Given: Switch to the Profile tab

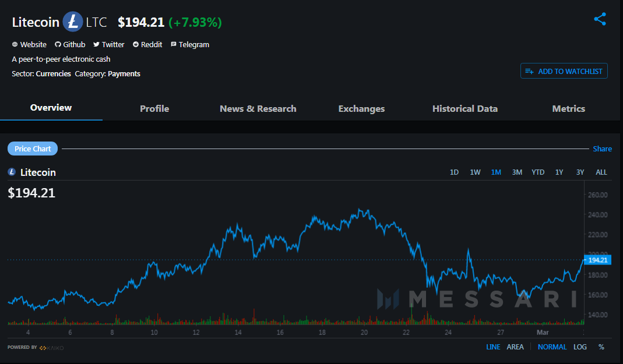Looking at the screenshot, I should [154, 108].
